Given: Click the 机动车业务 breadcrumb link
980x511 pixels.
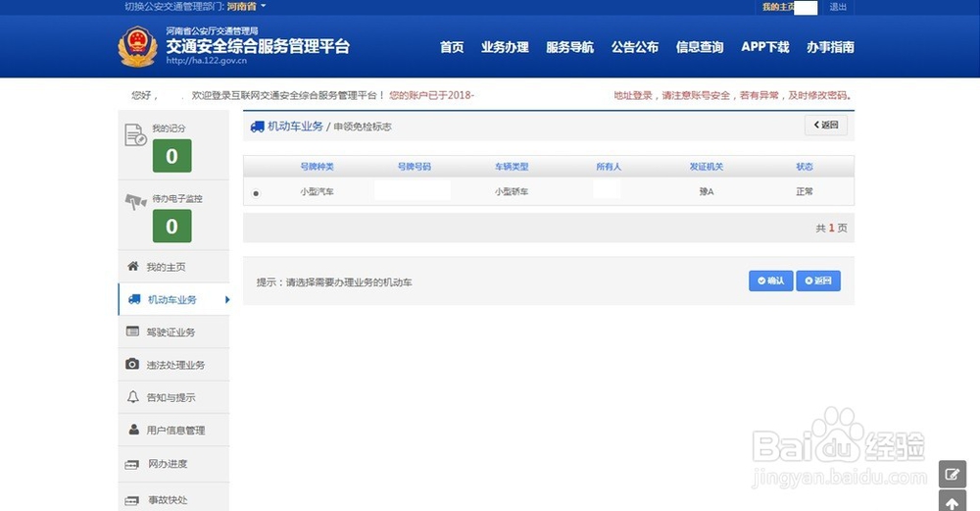Looking at the screenshot, I should click(295, 127).
